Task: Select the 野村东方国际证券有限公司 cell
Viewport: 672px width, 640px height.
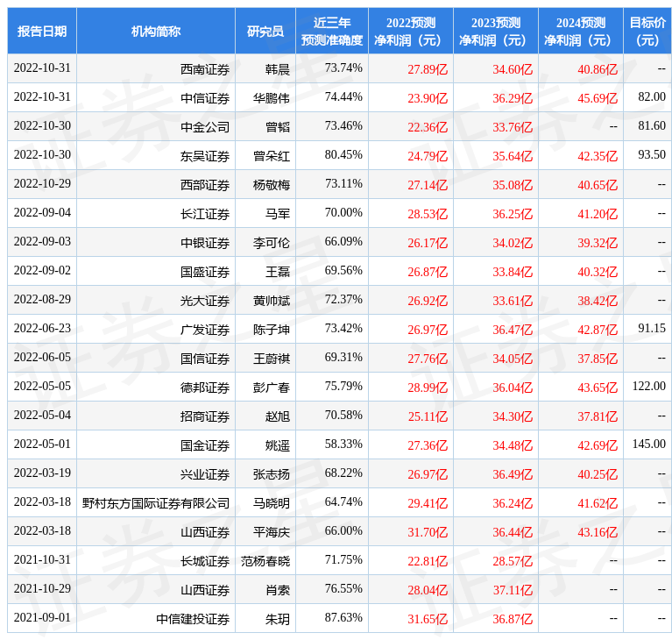Action: [x=156, y=503]
